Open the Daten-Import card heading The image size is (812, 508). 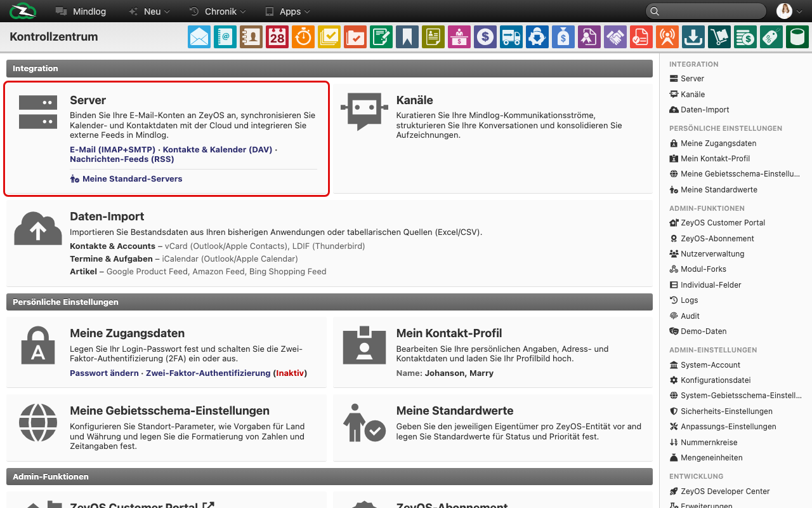click(107, 217)
